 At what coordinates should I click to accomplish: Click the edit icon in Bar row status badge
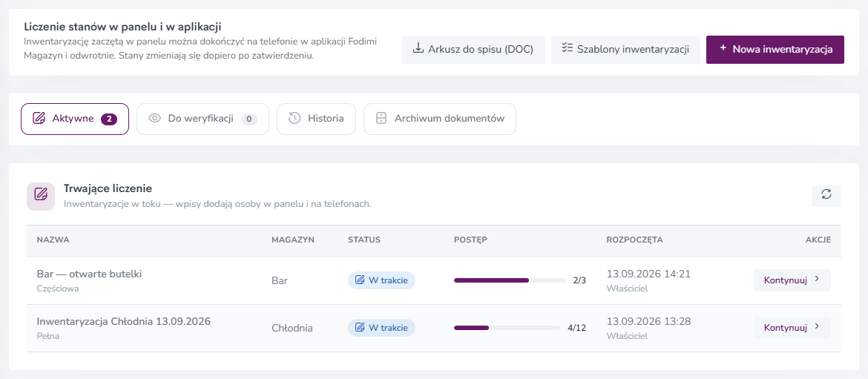point(360,280)
